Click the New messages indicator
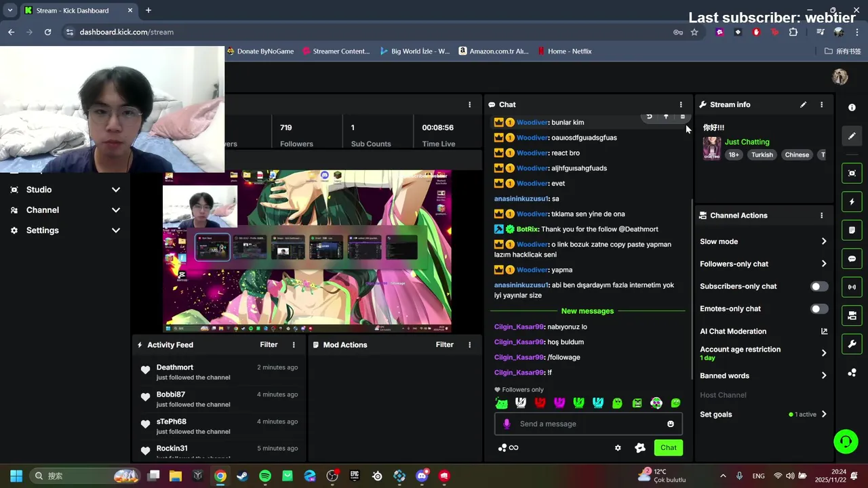 pyautogui.click(x=587, y=311)
